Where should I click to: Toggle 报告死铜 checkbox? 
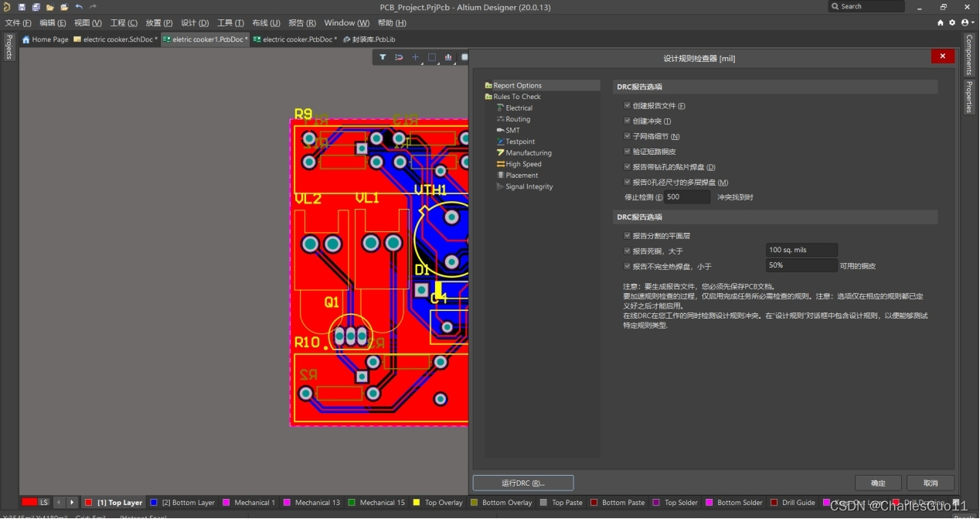[x=627, y=251]
